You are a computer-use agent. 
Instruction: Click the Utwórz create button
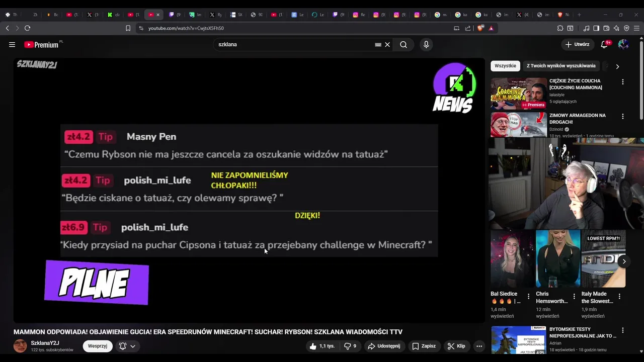[x=577, y=45]
